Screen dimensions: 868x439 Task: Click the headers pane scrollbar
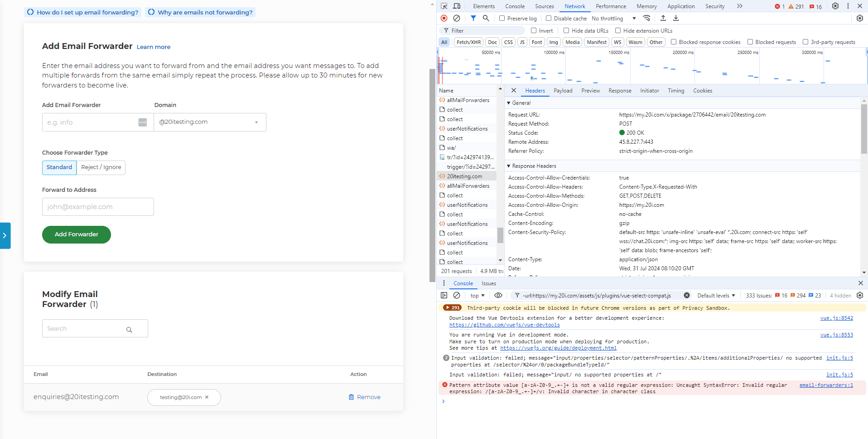click(864, 129)
